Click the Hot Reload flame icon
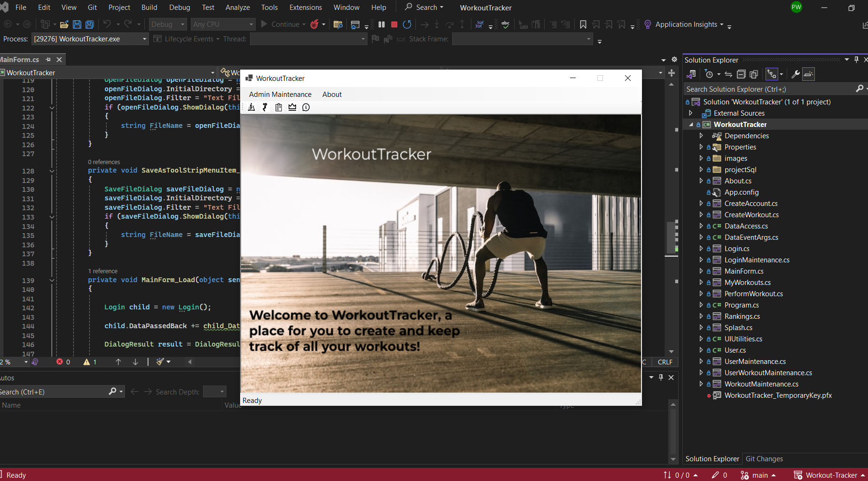The width and height of the screenshot is (868, 481). (314, 24)
